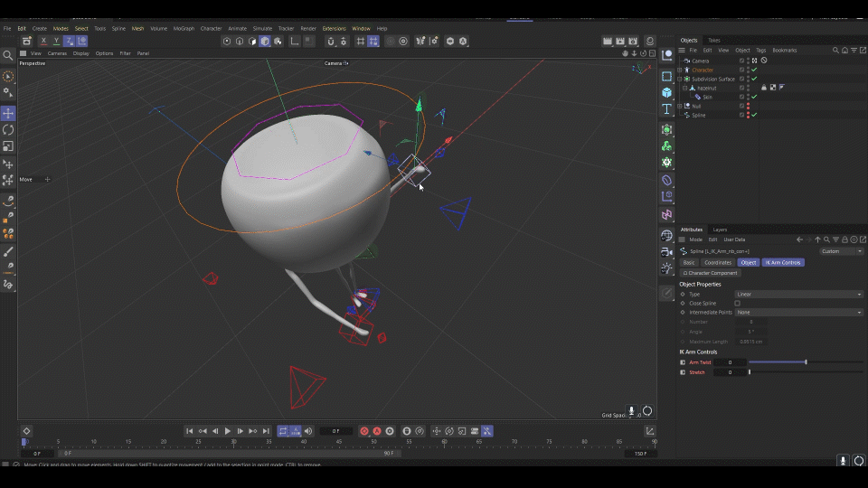Toggle Arm Twist keyframe marker

coord(683,362)
